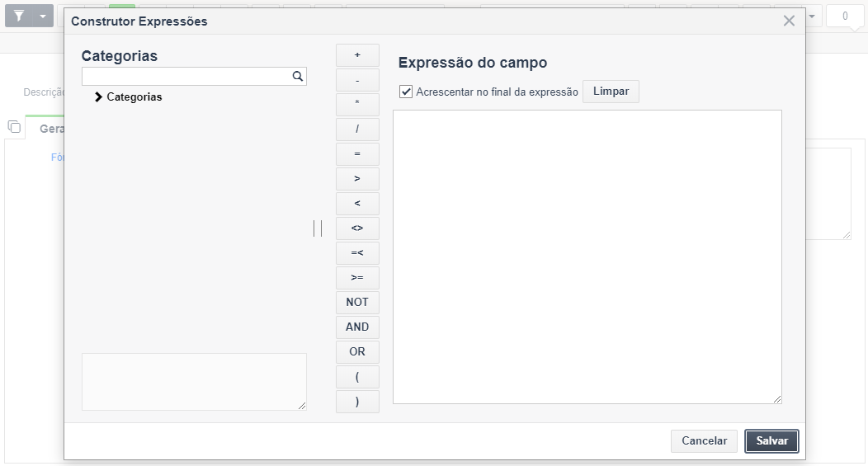
Task: Insert the multiplication asterisk operator
Action: pyautogui.click(x=357, y=105)
